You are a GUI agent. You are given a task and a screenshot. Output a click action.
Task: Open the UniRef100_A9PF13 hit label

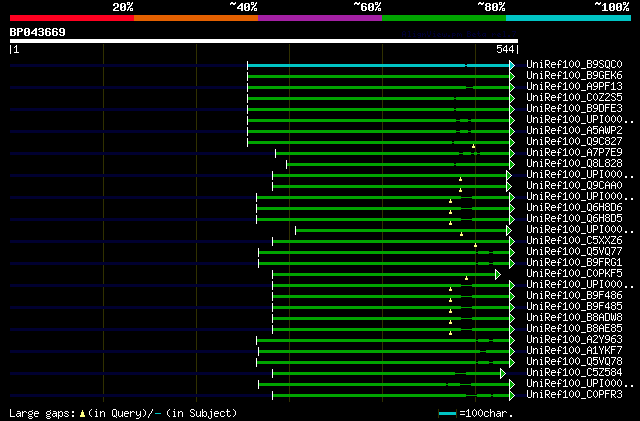point(574,87)
